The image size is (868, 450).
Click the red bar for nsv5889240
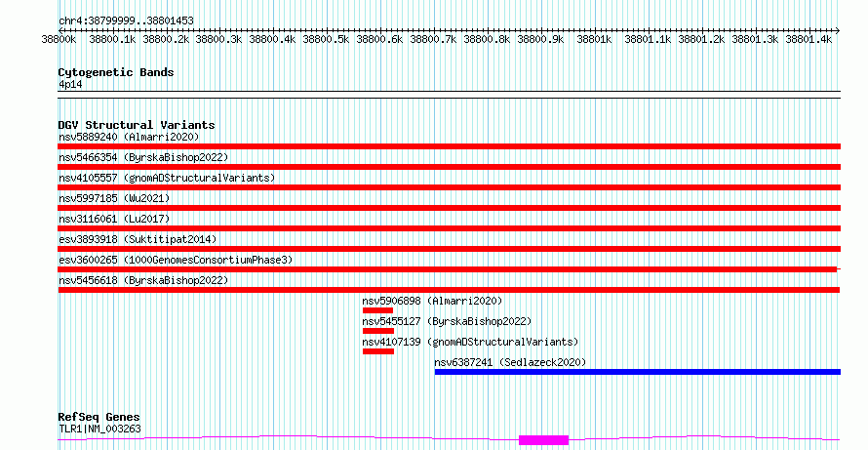(450, 146)
